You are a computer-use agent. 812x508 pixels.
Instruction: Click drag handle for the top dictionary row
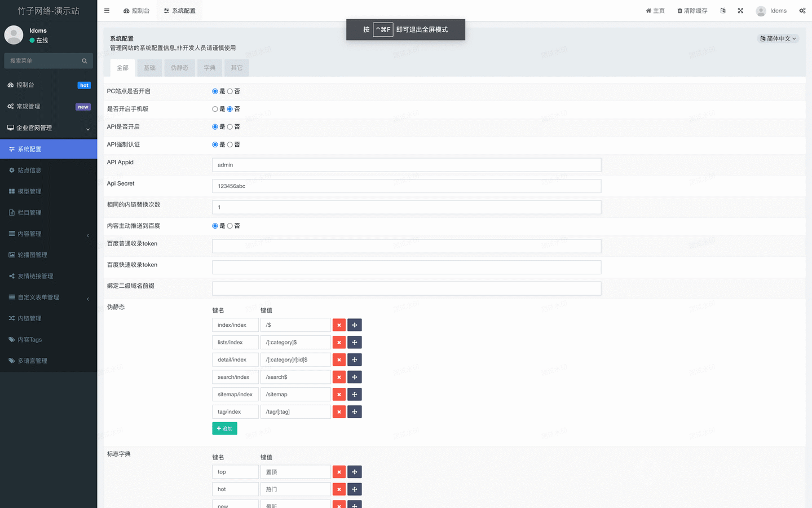click(x=355, y=472)
